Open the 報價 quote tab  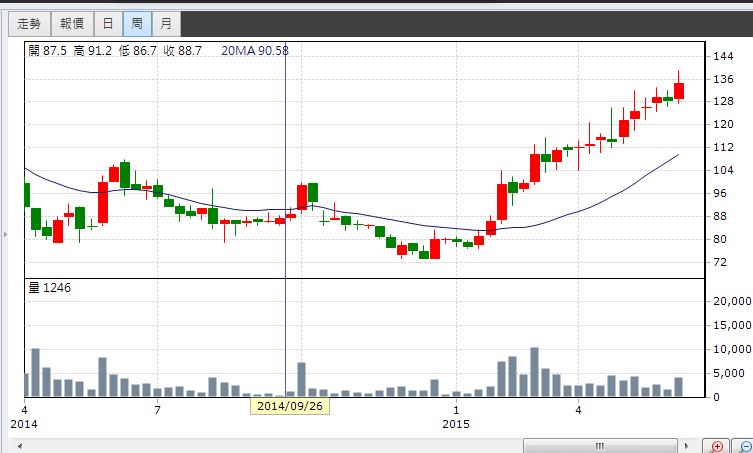[x=72, y=23]
